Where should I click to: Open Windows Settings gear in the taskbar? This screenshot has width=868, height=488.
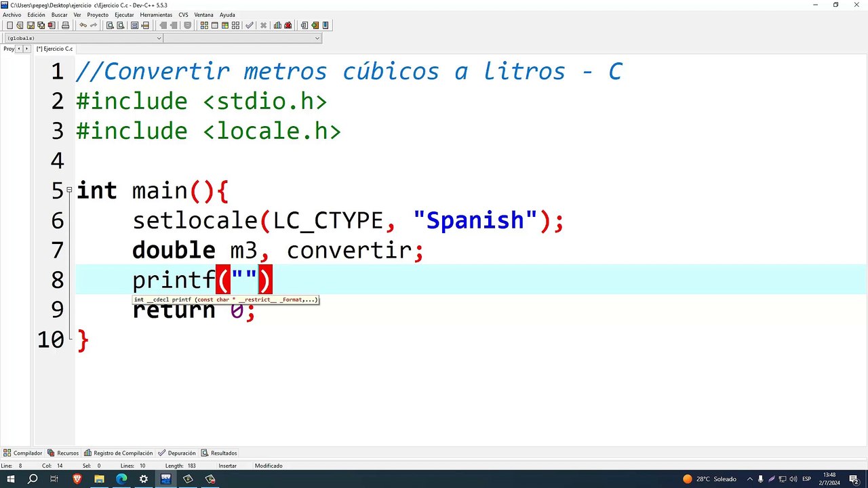[144, 479]
